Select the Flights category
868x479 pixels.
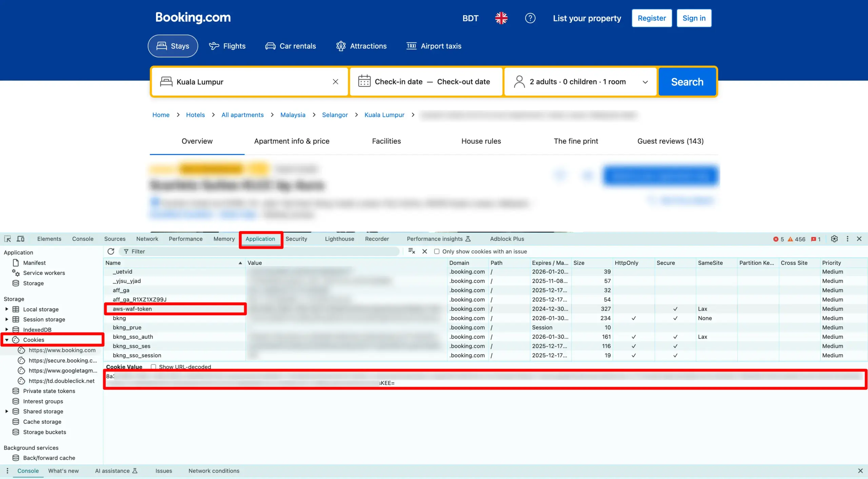pyautogui.click(x=227, y=46)
